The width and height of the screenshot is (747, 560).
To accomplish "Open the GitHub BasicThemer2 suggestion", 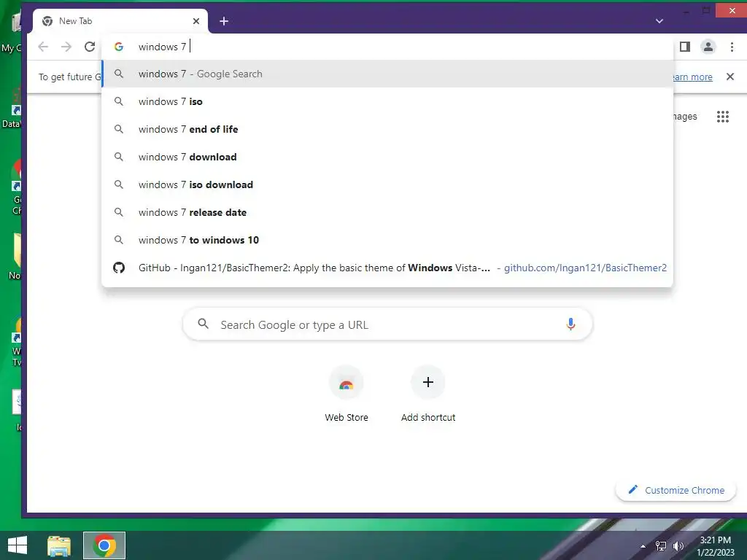I will [x=387, y=268].
